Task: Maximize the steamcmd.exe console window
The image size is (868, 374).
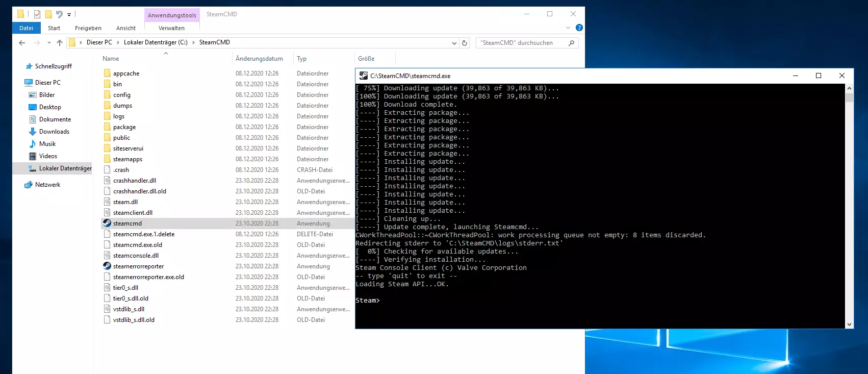Action: 819,76
